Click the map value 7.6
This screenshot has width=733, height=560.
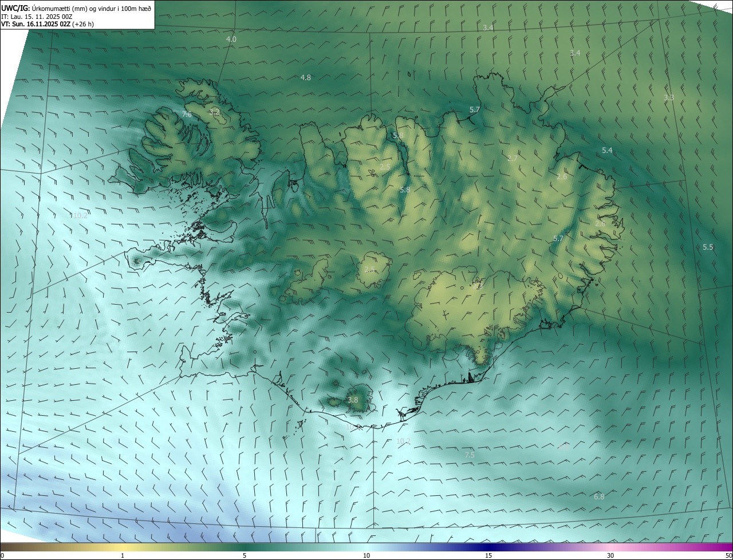pyautogui.click(x=187, y=115)
